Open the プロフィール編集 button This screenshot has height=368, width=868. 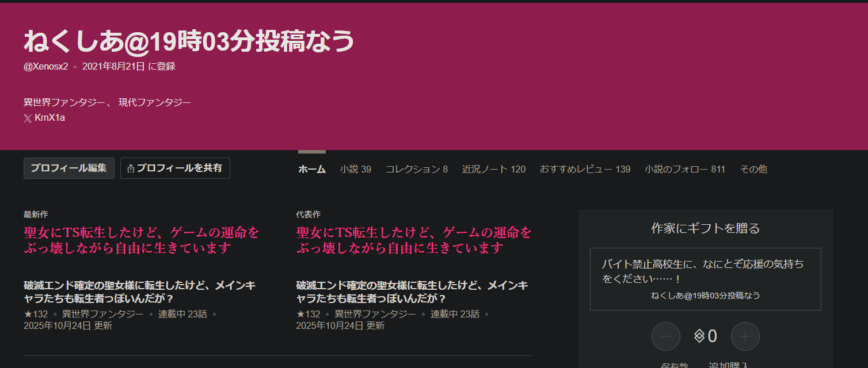(x=68, y=168)
